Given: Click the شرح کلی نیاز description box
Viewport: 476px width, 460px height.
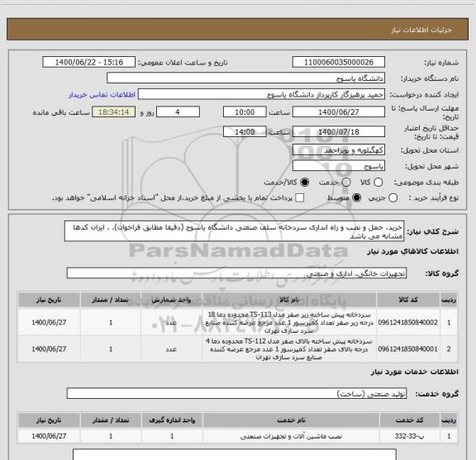Looking at the screenshot, I should 234,231.
